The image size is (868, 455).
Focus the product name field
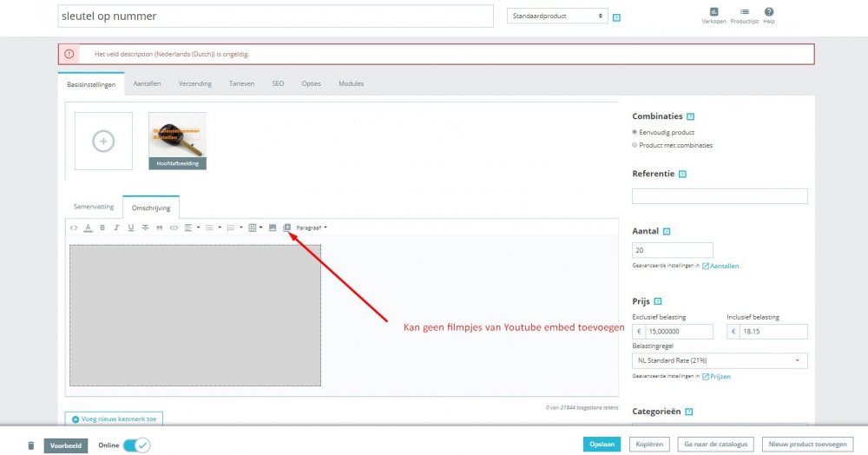pyautogui.click(x=276, y=16)
